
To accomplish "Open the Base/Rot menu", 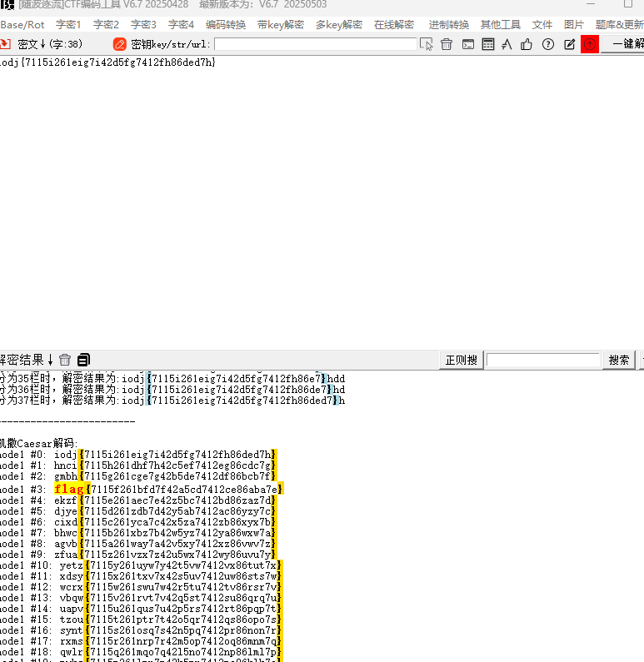I will (22, 25).
